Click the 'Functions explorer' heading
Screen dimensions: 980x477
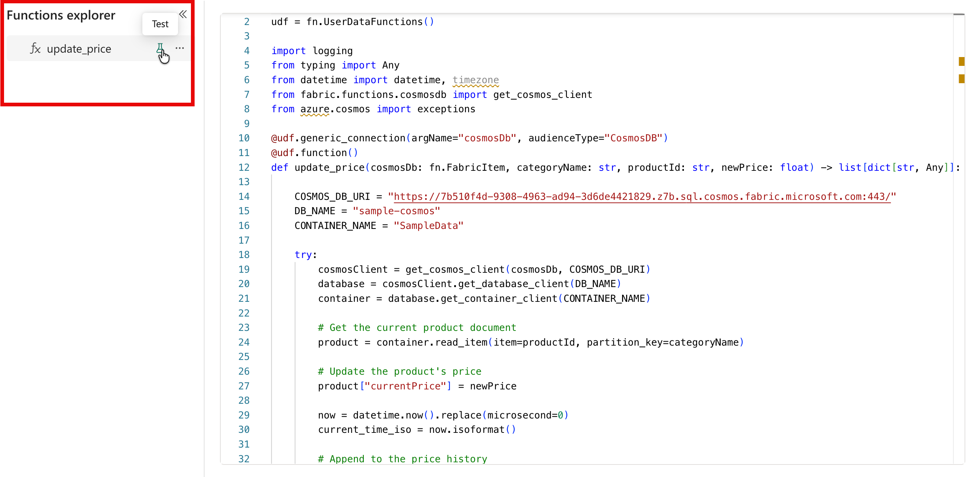pyautogui.click(x=61, y=15)
